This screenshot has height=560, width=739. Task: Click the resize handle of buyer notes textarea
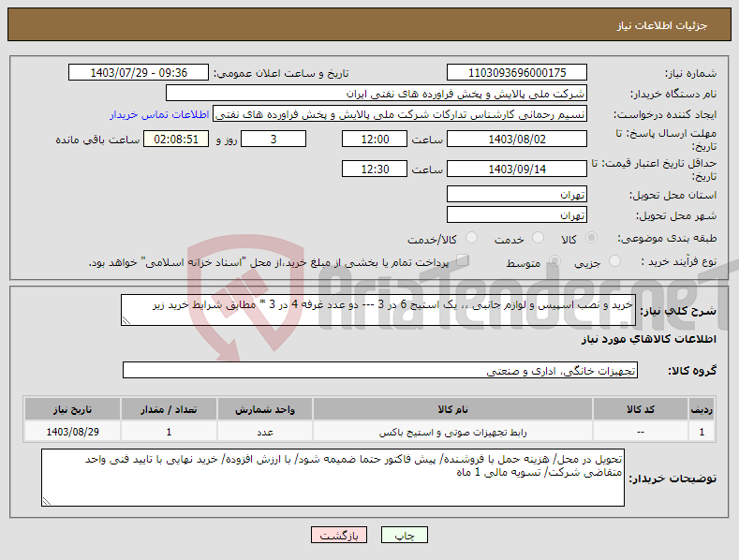[x=46, y=502]
